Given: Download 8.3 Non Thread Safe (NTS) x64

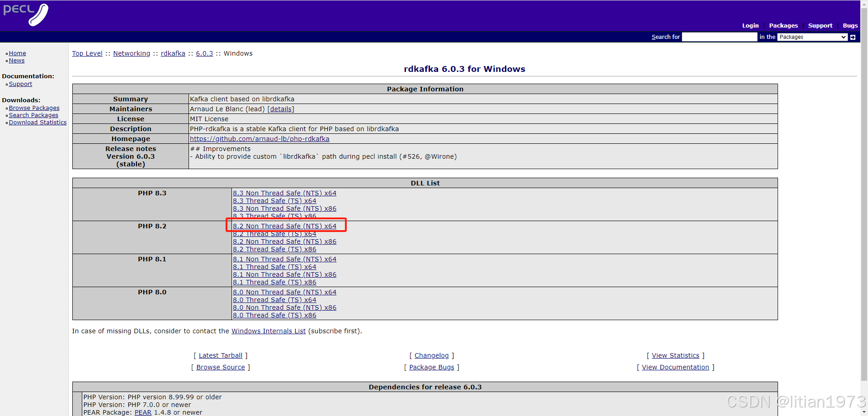Looking at the screenshot, I should 285,193.
